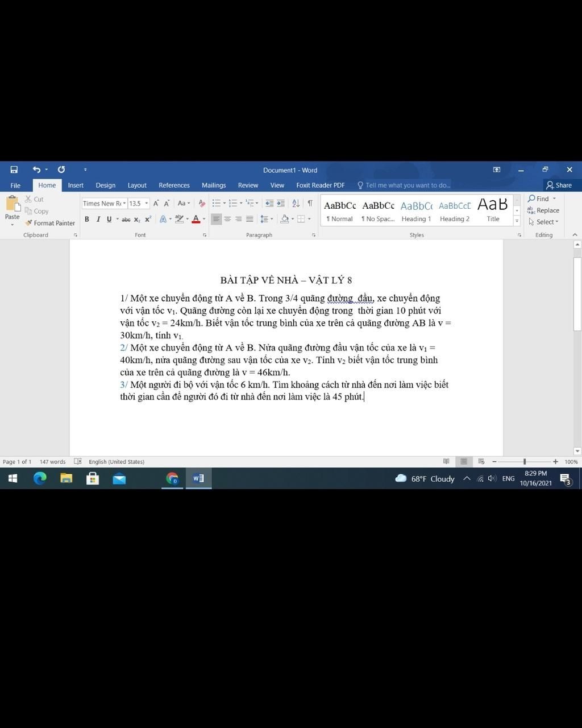
Task: Toggle Subscript formatting
Action: tap(137, 219)
